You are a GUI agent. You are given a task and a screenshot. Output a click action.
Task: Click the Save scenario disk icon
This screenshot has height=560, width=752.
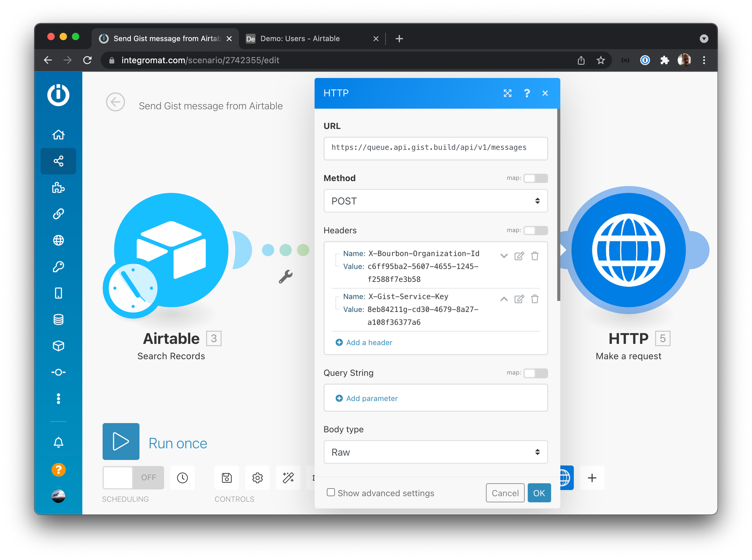coord(227,478)
